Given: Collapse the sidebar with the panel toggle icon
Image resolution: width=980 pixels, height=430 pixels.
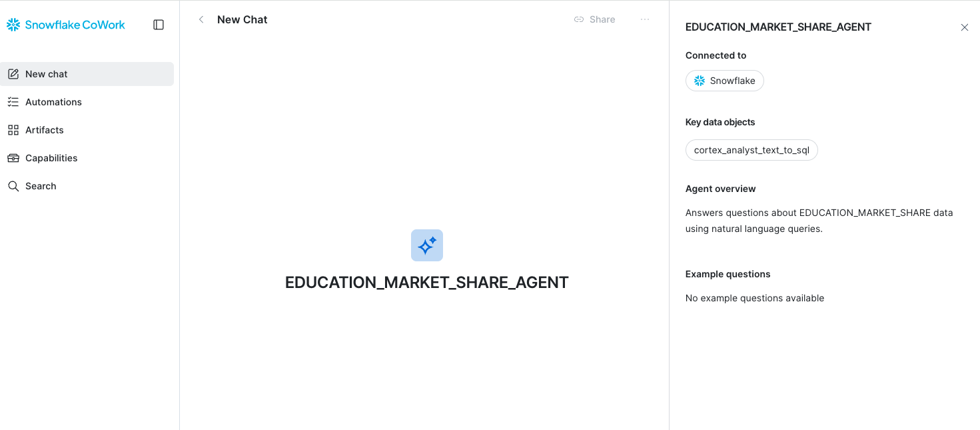Looking at the screenshot, I should click(159, 25).
